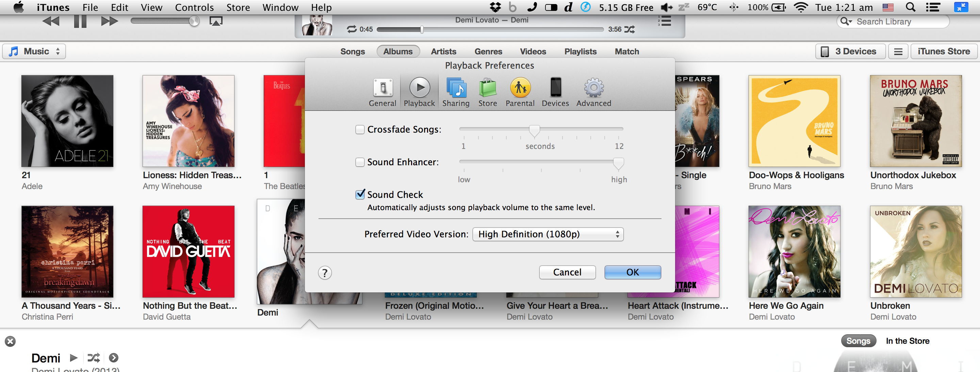Open the AirPlay output icon
The width and height of the screenshot is (980, 372).
point(216,21)
